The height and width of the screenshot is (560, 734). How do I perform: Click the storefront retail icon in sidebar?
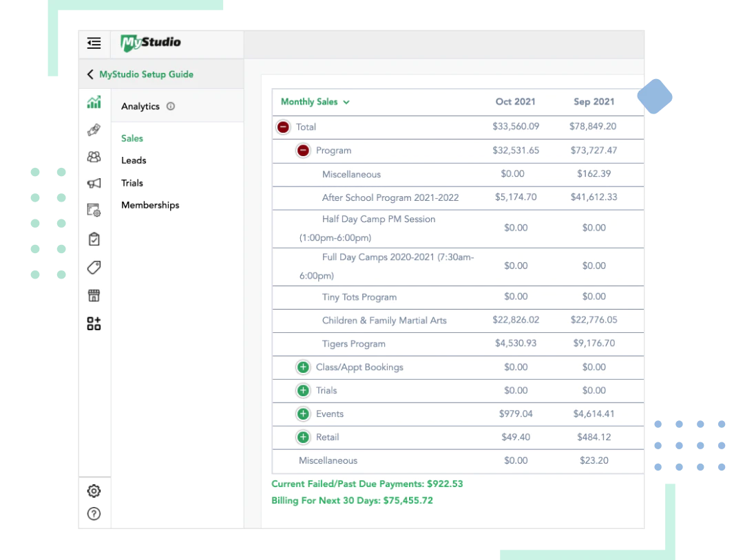coord(94,296)
